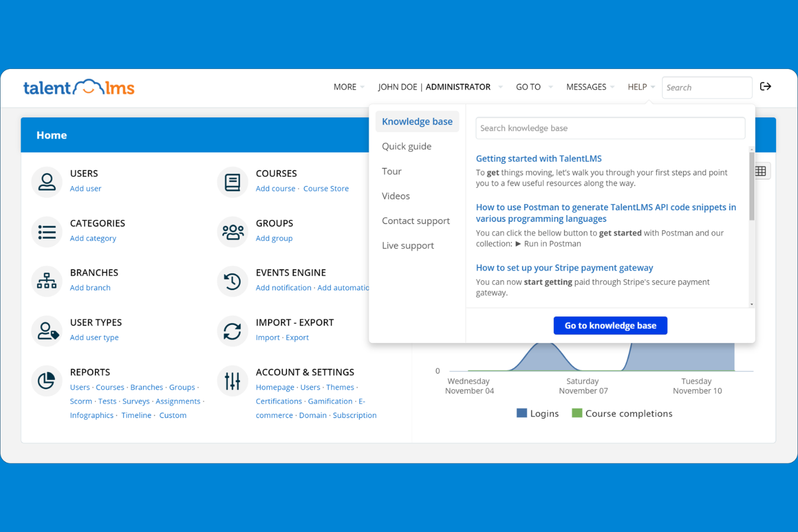Click the USERS heading
The height and width of the screenshot is (532, 798).
pos(84,174)
